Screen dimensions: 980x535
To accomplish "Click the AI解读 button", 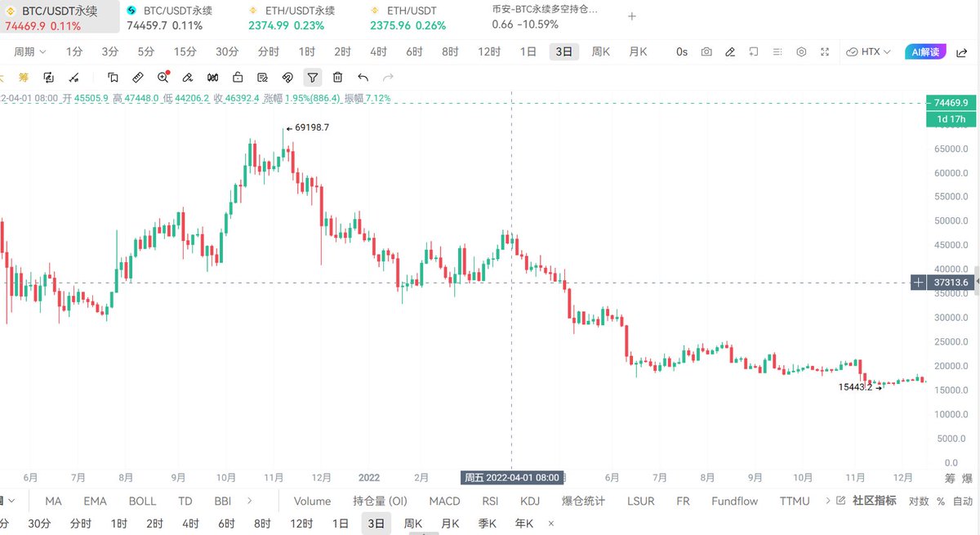I will point(925,51).
